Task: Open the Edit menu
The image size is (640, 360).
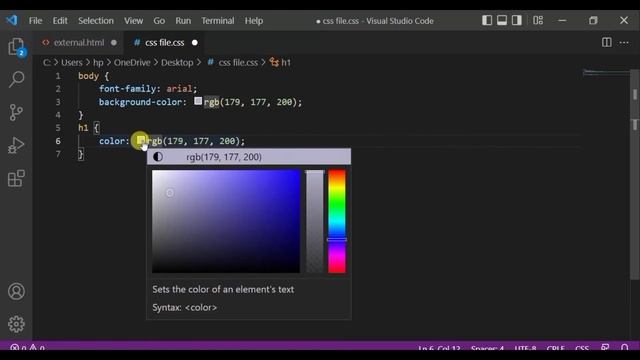Action: pyautogui.click(x=60, y=20)
